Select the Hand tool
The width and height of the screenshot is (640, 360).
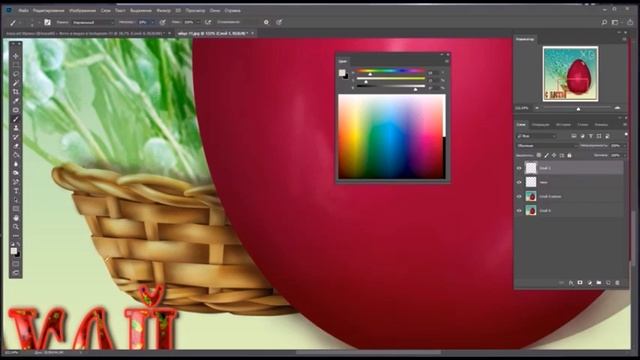[x=16, y=218]
